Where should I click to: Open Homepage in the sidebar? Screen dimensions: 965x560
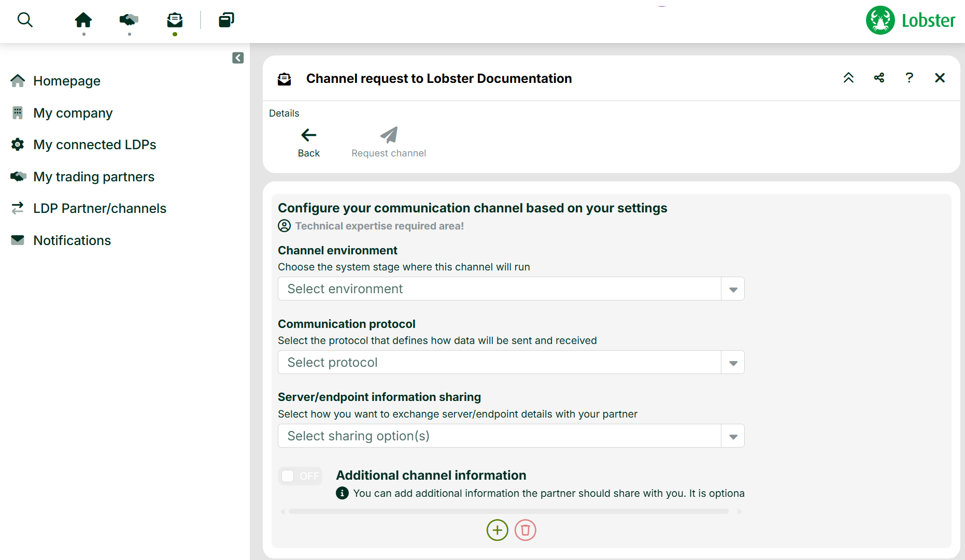(67, 81)
